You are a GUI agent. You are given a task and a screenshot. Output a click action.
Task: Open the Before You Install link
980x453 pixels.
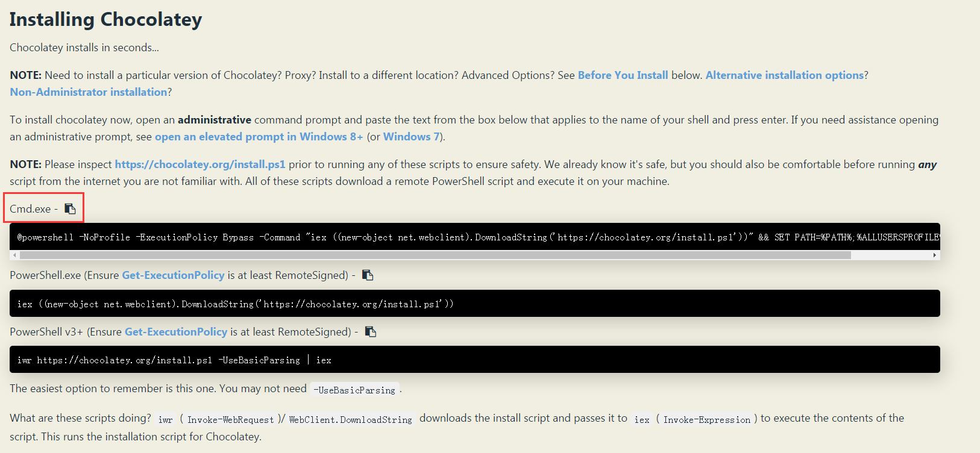click(x=623, y=75)
